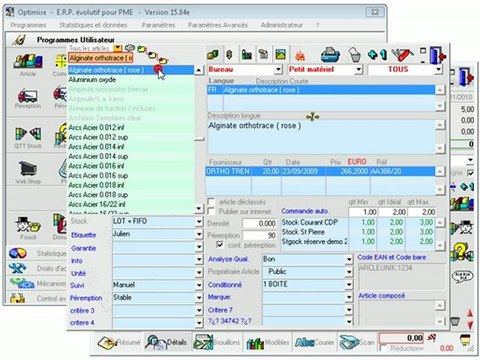The height and width of the screenshot is (360, 480).
Task: Expand the Conditionné dropdown showing 1 BOITE
Action: [x=349, y=285]
